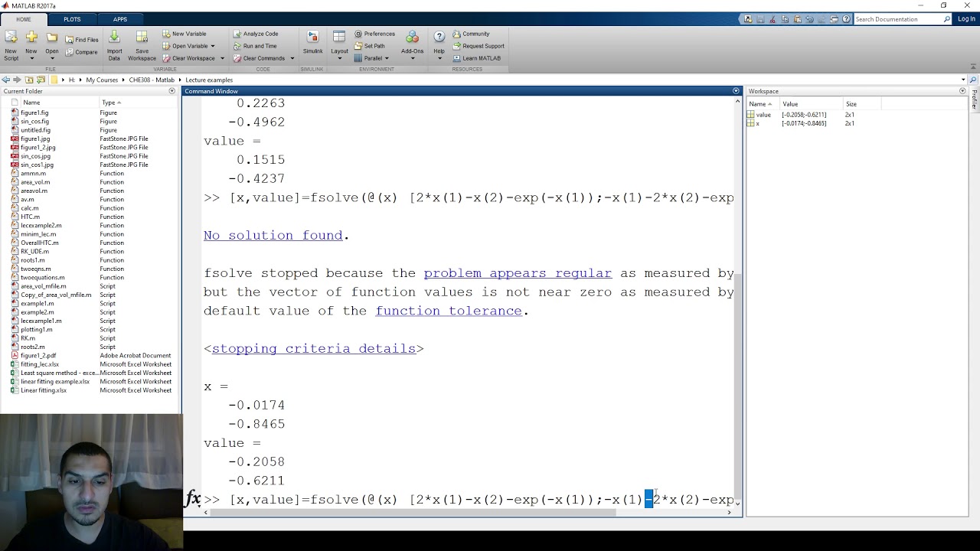
Task: Expand the Parallel dropdown
Action: 387,58
